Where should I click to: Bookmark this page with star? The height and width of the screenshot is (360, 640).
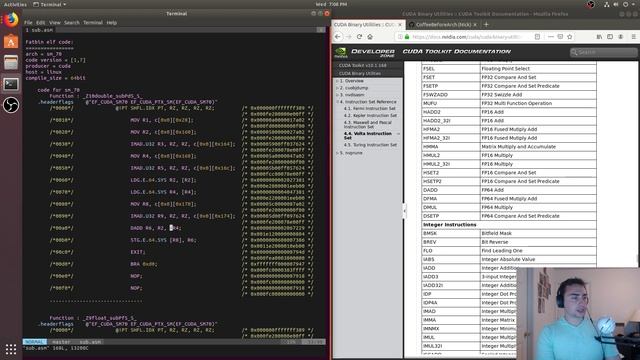[x=569, y=37]
